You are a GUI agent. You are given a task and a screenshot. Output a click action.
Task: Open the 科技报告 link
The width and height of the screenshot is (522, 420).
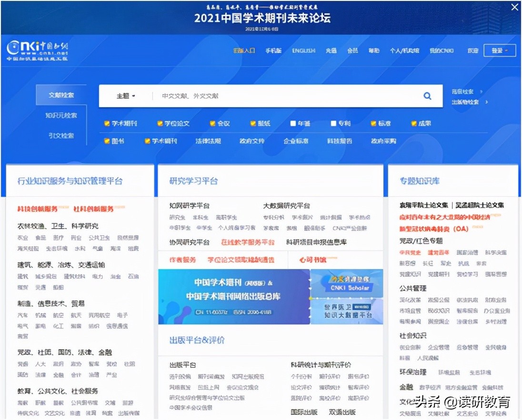coord(340,141)
